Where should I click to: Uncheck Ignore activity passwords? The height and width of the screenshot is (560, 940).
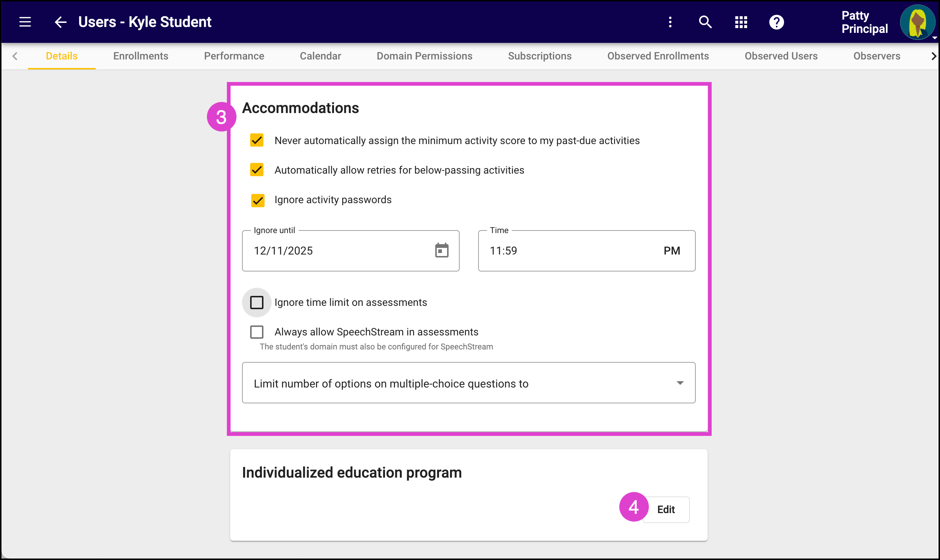258,200
